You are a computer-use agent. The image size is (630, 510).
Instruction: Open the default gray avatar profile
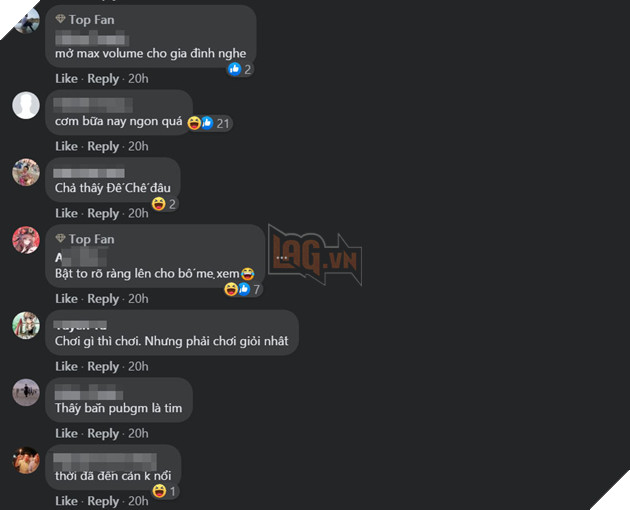coord(26,105)
